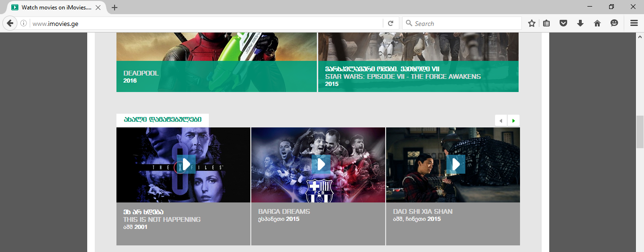Restore down the Firefox window

pos(611,7)
